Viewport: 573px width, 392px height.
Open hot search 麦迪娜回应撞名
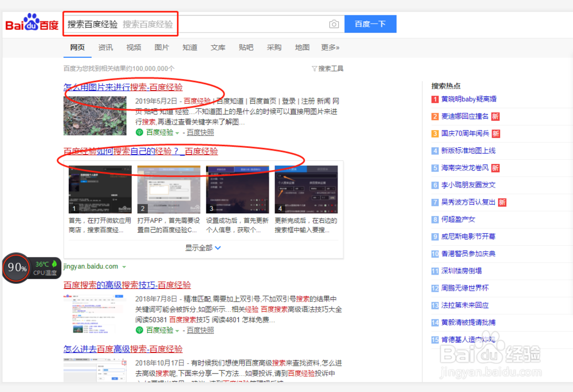[x=465, y=116]
